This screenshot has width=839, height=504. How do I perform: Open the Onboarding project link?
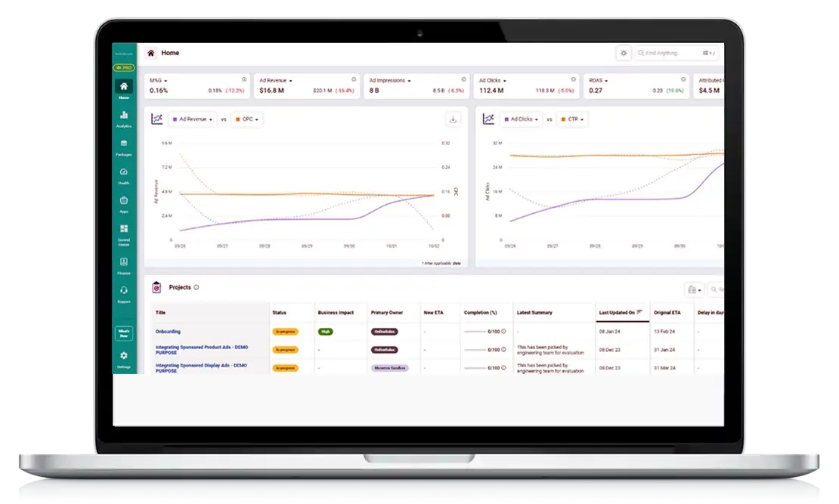[168, 332]
